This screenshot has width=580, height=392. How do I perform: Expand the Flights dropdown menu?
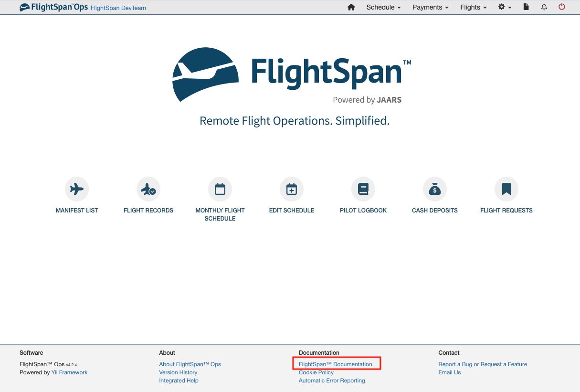click(x=472, y=7)
